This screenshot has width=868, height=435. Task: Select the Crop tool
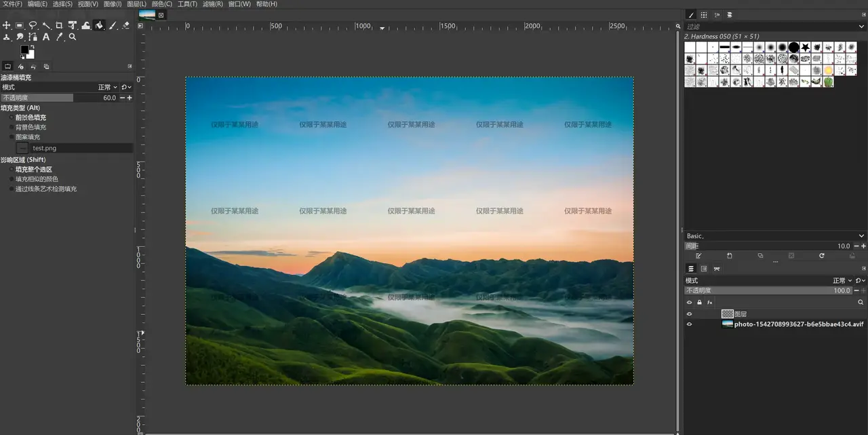coord(59,26)
